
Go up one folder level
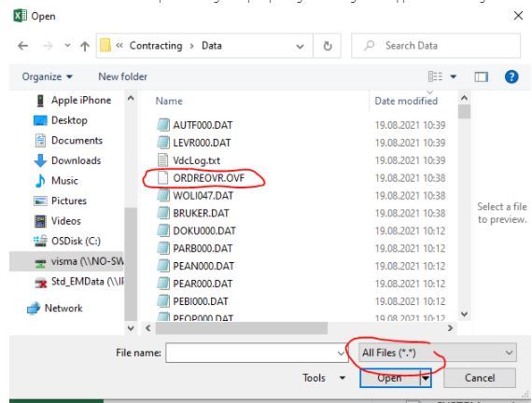pos(85,46)
